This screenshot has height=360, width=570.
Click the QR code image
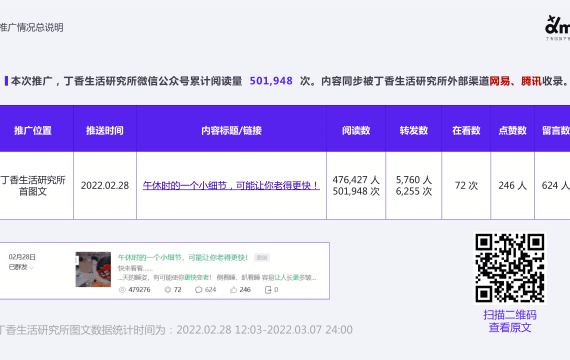click(x=510, y=268)
